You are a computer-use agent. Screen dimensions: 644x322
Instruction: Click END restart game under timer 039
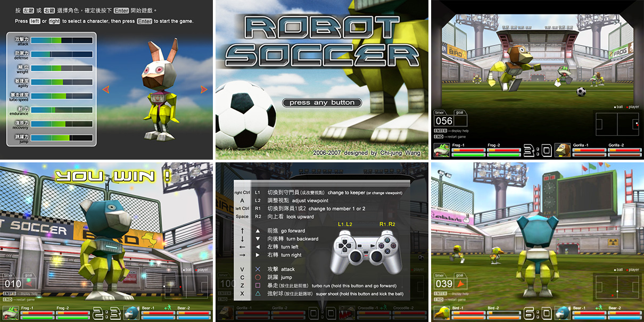coord(450,300)
